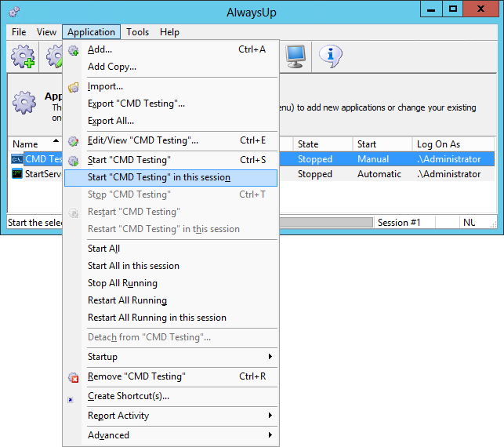Open the Tools menu
The height and width of the screenshot is (447, 504).
tap(138, 32)
